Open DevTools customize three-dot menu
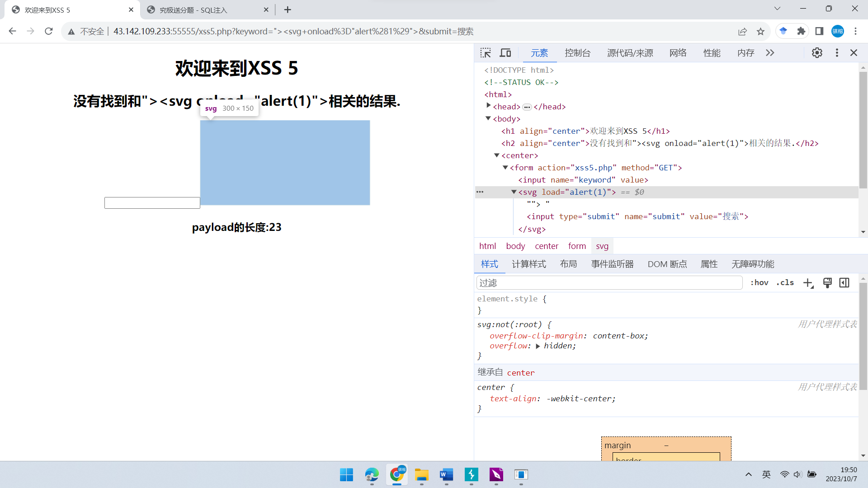The height and width of the screenshot is (488, 868). pyautogui.click(x=837, y=53)
